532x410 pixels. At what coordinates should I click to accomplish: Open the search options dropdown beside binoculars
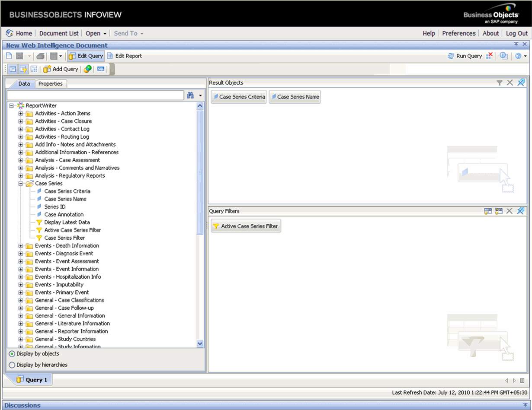pyautogui.click(x=200, y=95)
